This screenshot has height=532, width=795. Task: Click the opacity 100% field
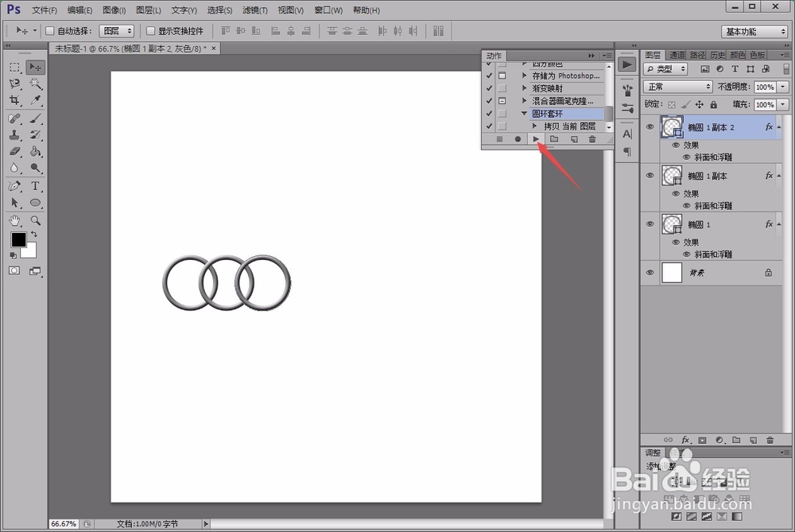point(765,87)
